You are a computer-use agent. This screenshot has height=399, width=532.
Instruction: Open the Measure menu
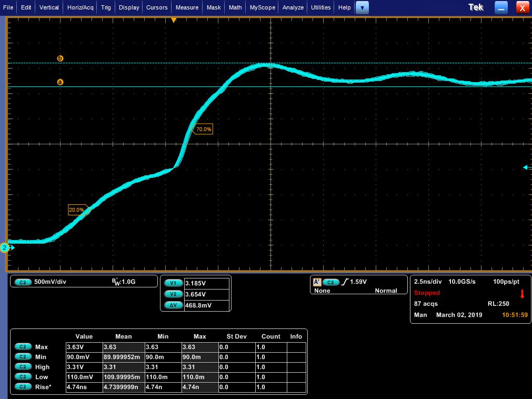click(x=187, y=7)
